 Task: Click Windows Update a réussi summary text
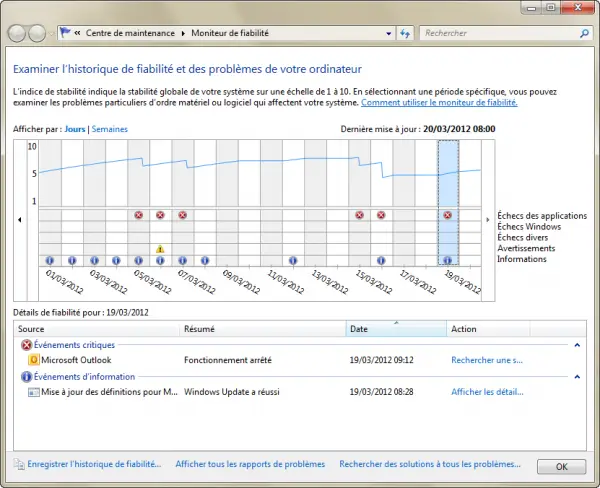pos(232,392)
